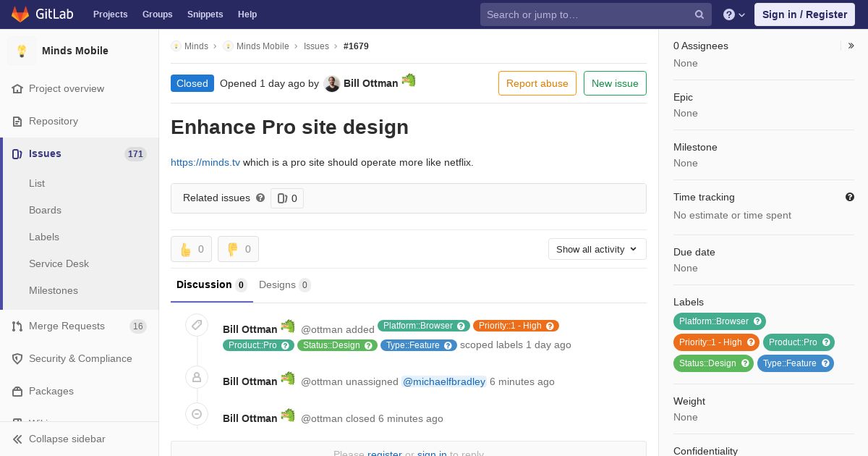The width and height of the screenshot is (868, 456).
Task: Click the Security & Compliance shield icon
Action: (17, 358)
